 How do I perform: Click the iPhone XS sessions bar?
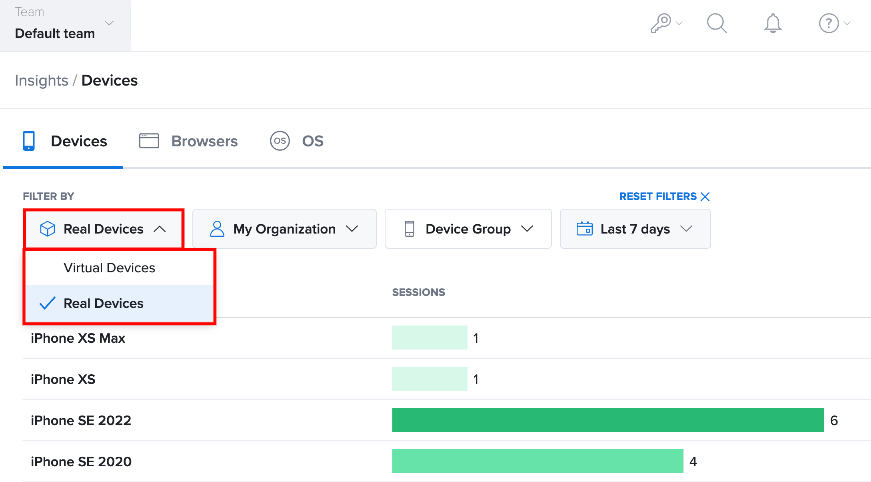pyautogui.click(x=429, y=379)
